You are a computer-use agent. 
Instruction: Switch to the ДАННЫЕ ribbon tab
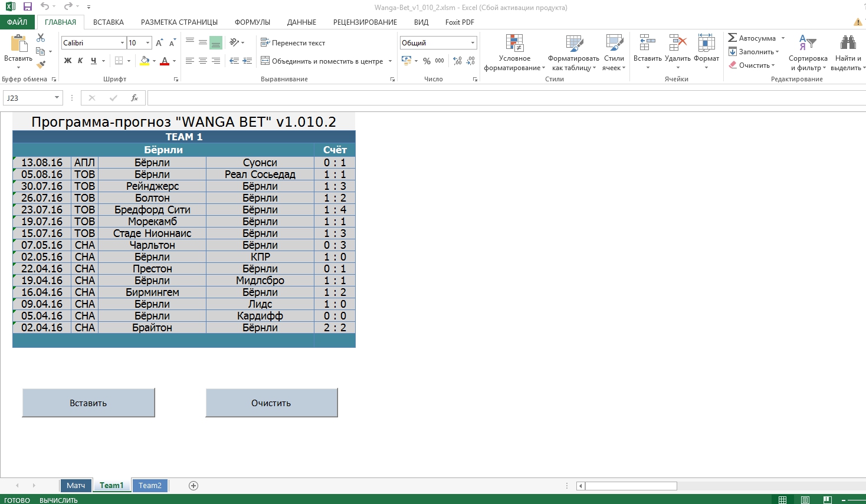(x=301, y=22)
